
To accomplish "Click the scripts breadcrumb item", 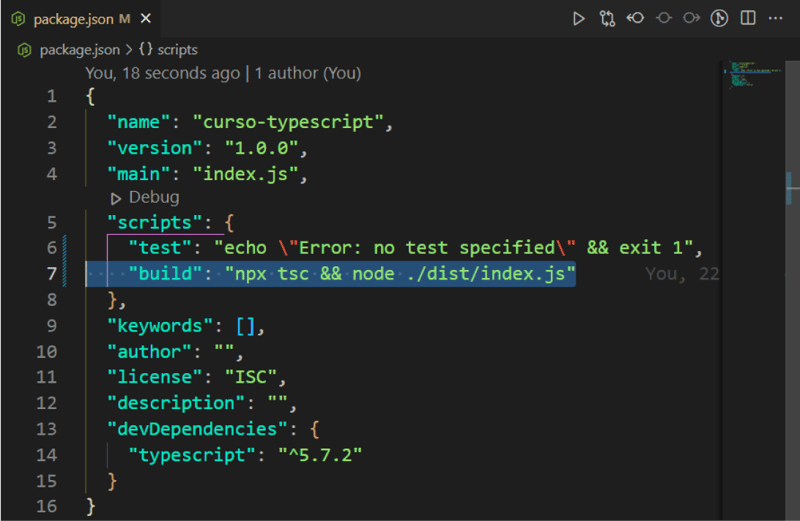I will 177,50.
